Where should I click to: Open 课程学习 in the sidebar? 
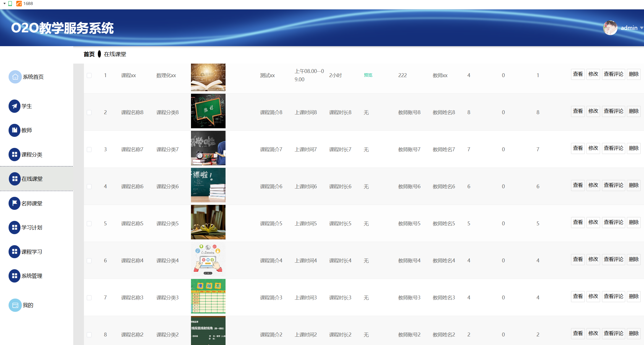32,252
